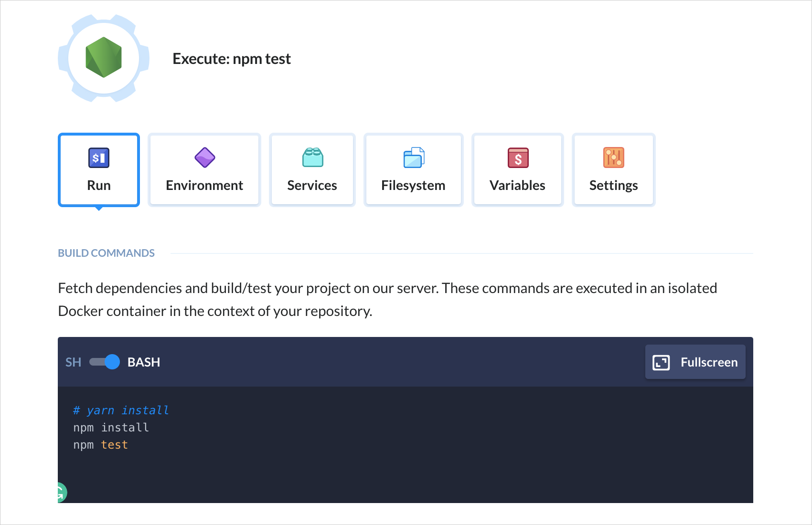Click the Fullscreen expand icon

point(661,362)
